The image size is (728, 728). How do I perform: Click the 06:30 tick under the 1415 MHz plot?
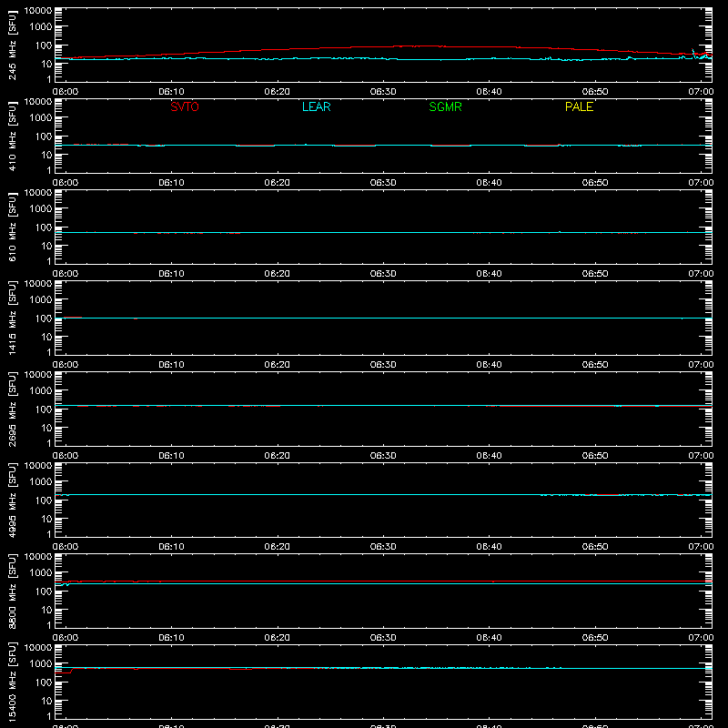click(x=383, y=365)
